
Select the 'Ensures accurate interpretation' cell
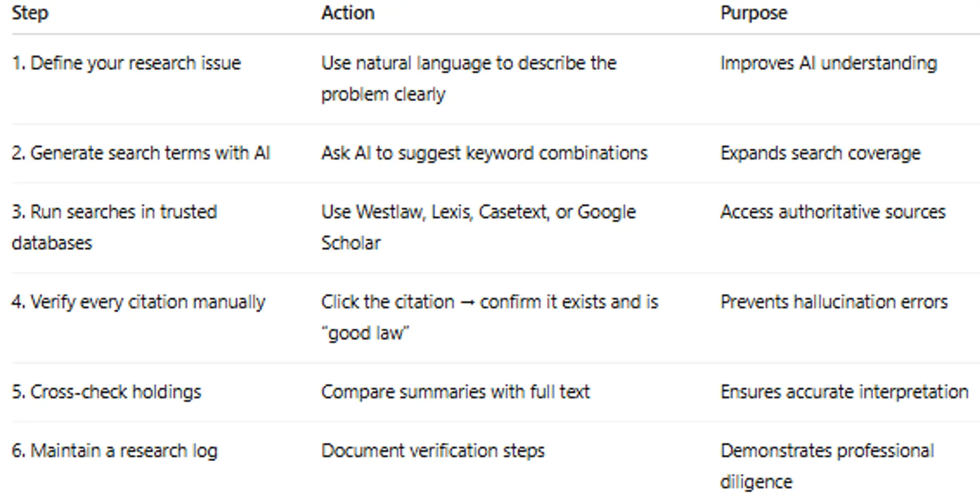[844, 392]
